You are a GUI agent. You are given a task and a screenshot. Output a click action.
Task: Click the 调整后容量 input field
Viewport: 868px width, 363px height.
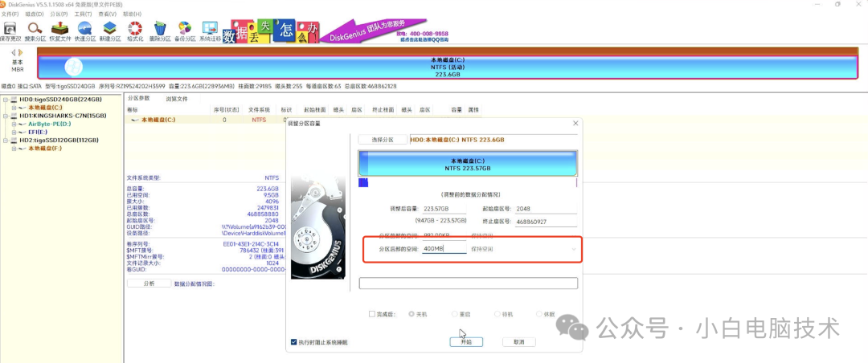click(444, 209)
